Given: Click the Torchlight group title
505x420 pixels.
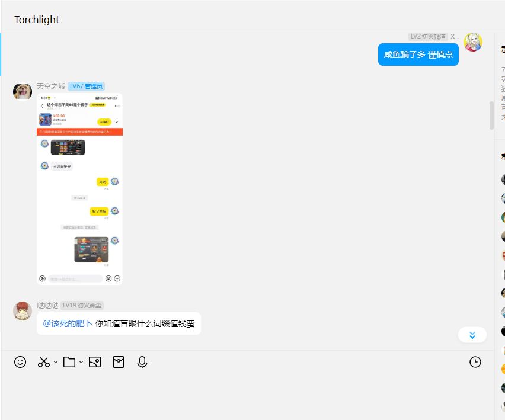Looking at the screenshot, I should pyautogui.click(x=37, y=20).
